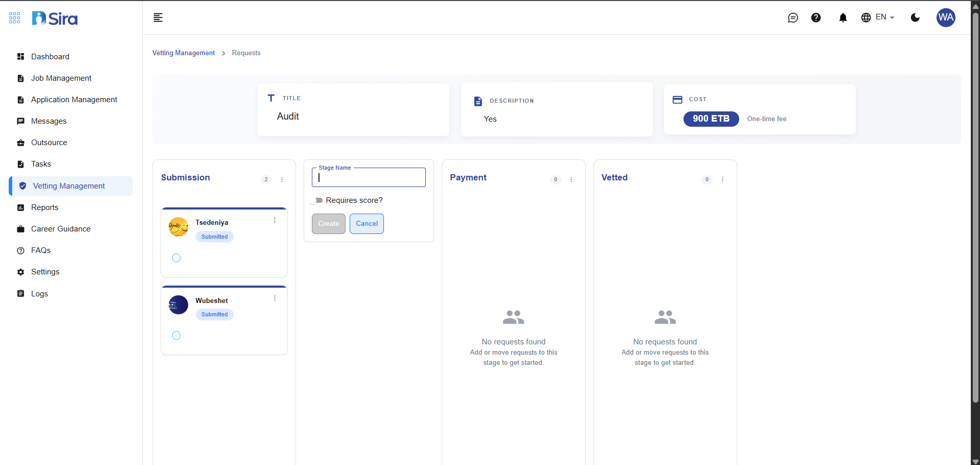The width and height of the screenshot is (980, 465).
Task: Click the Cancel button in the stage form
Action: click(366, 224)
